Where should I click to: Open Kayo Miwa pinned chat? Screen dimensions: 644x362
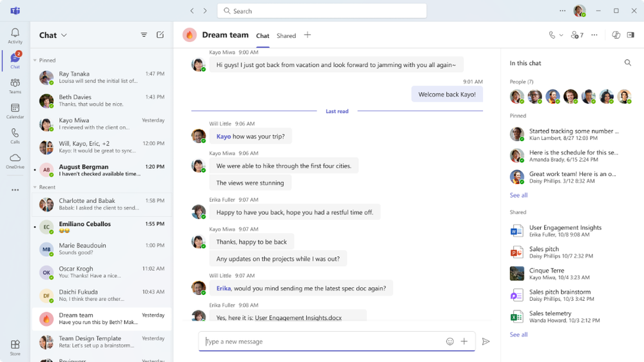tap(102, 124)
